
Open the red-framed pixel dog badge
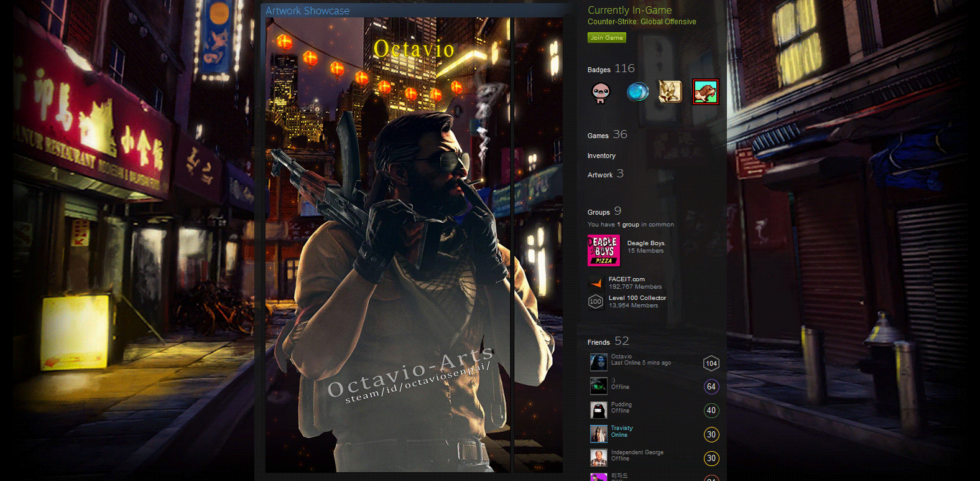705,92
